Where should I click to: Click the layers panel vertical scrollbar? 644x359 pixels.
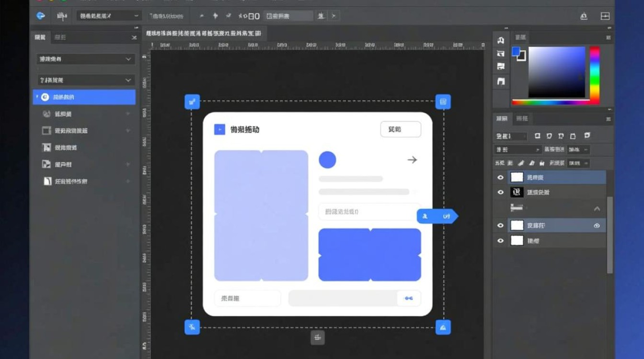[x=609, y=235]
